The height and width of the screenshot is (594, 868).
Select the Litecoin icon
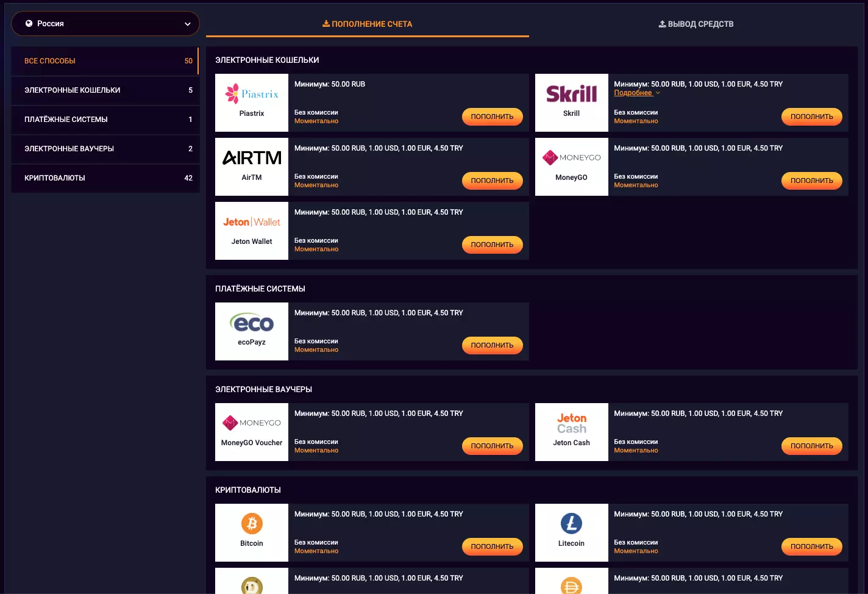(x=571, y=523)
